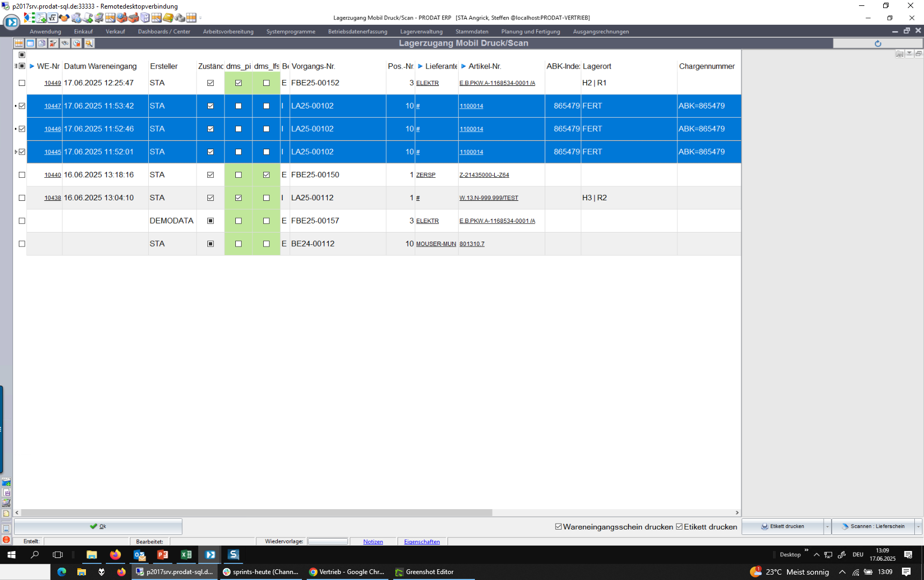Screen dimensions: 924x580
Task: Open the Lagerverwaltung menu
Action: [x=421, y=32]
